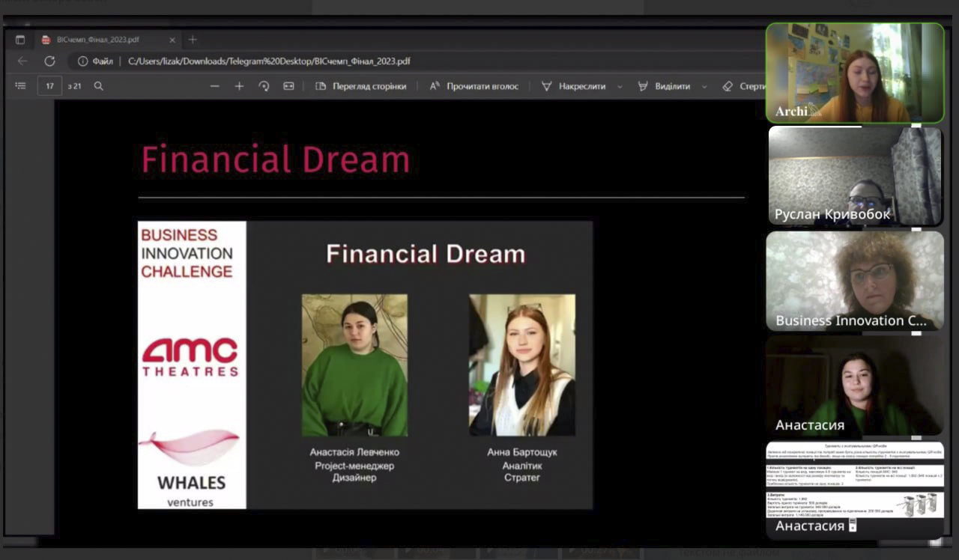959x560 pixels.
Task: Click the Project-менеджер role text
Action: (x=354, y=465)
